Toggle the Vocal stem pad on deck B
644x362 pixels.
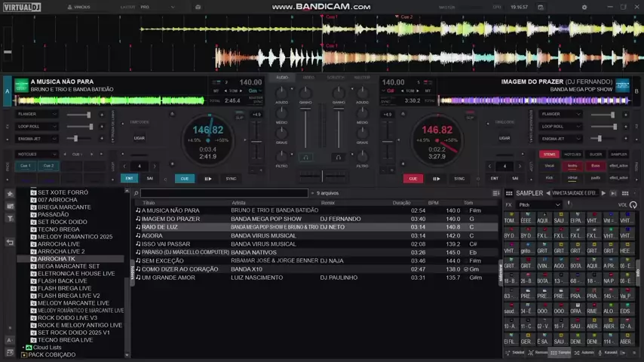point(549,166)
